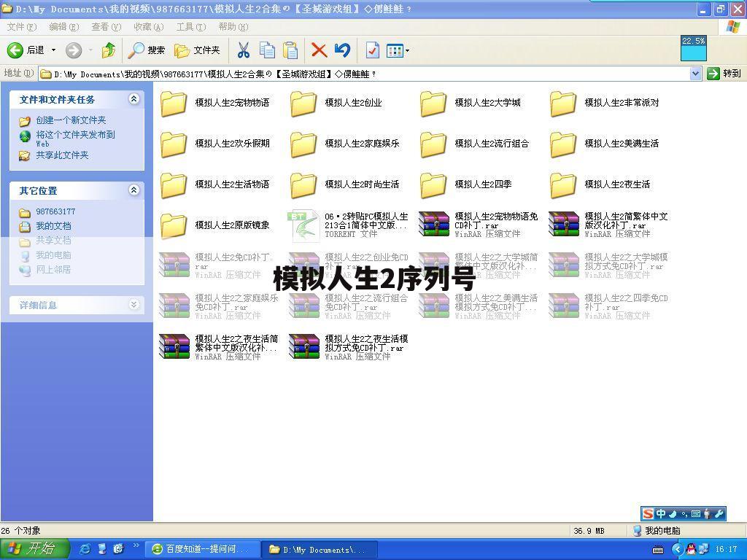Select the 模拟人生2生活物语 folder
The width and height of the screenshot is (747, 560).
click(215, 184)
